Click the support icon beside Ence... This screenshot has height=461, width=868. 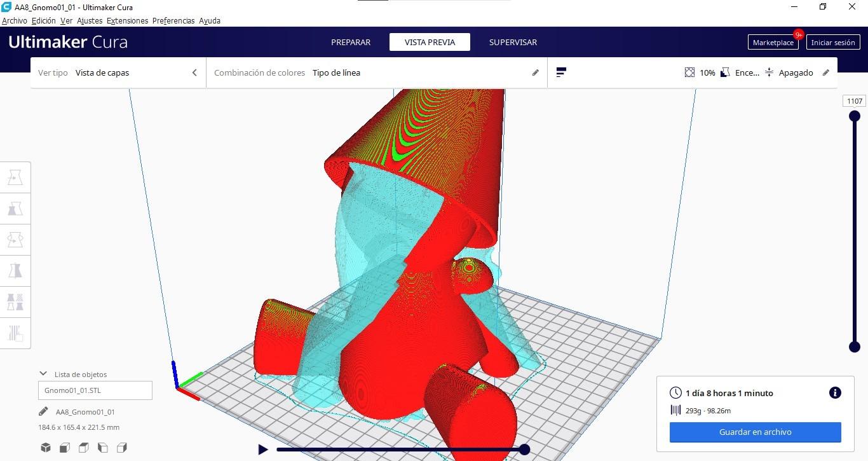point(725,72)
